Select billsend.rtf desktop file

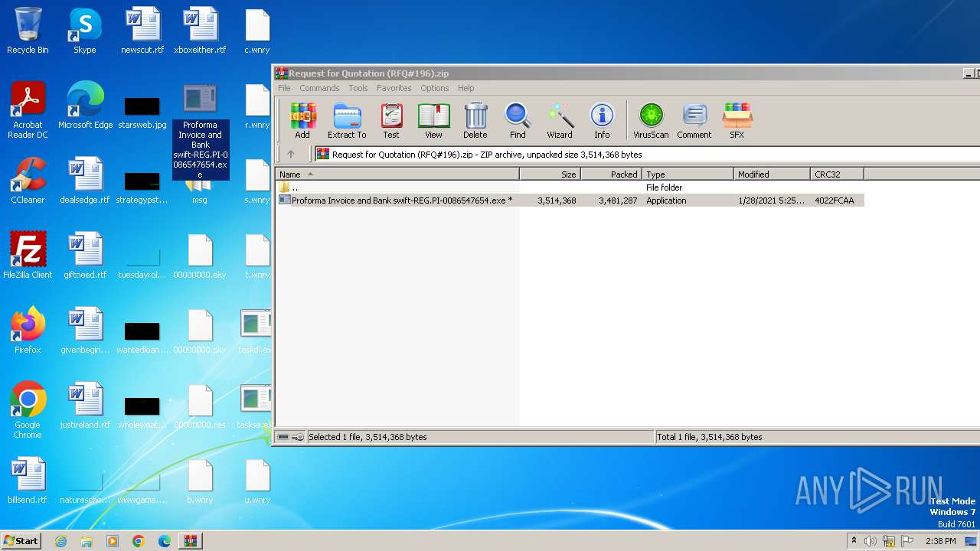[28, 481]
